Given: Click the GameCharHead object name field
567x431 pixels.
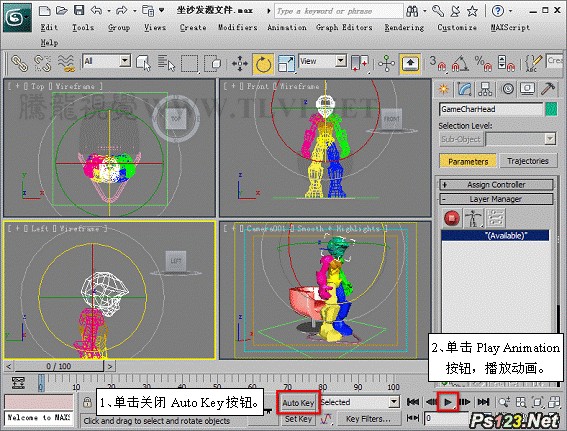Looking at the screenshot, I should coord(491,109).
